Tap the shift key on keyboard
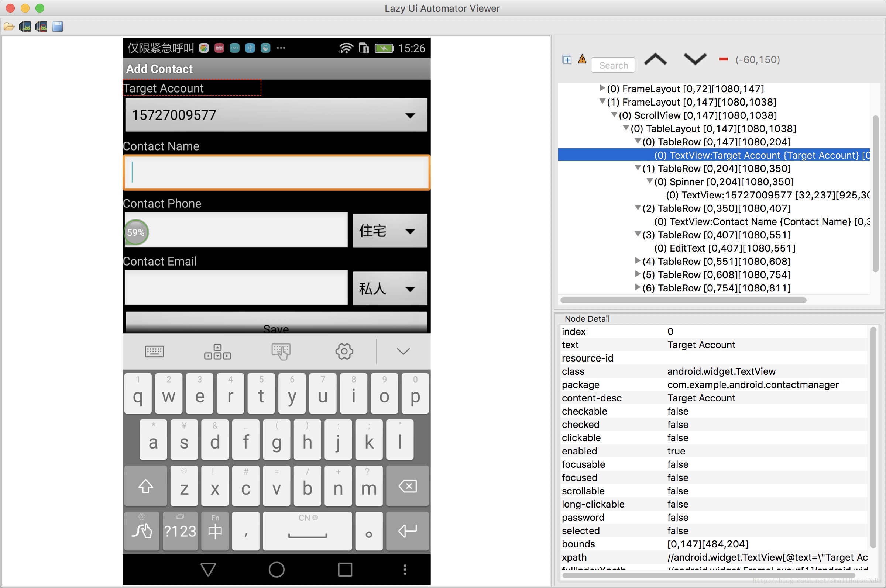 point(145,486)
